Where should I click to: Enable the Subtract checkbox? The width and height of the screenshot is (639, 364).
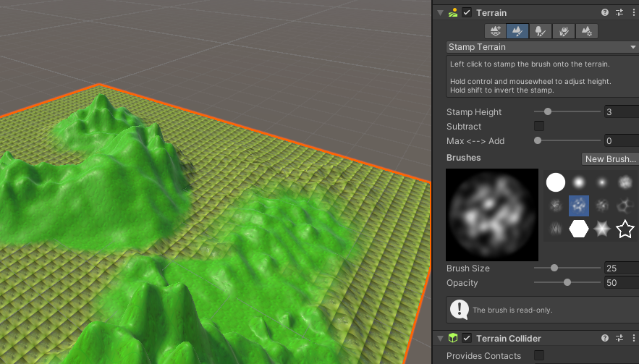tap(538, 126)
